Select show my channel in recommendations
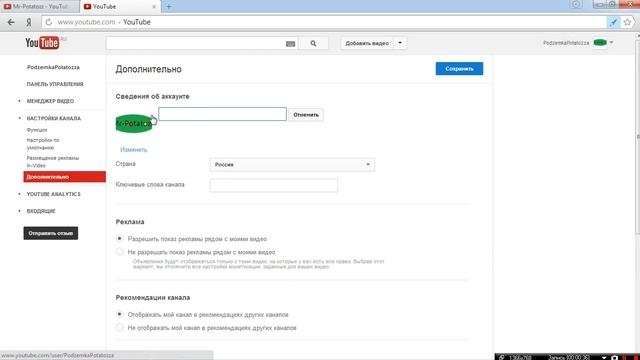640x360 pixels. tap(119, 314)
